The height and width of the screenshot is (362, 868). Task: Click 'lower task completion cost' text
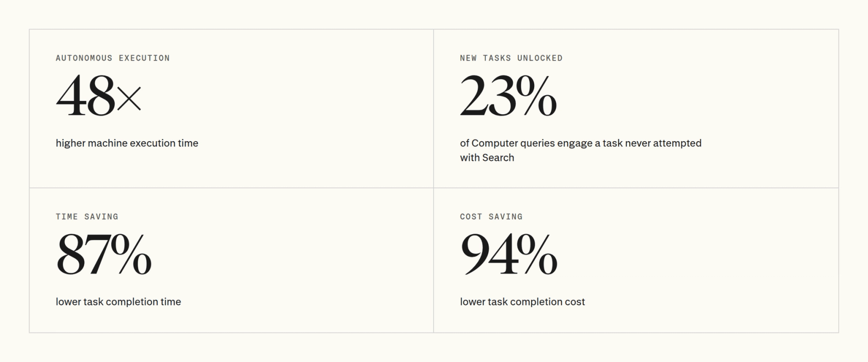tap(522, 302)
